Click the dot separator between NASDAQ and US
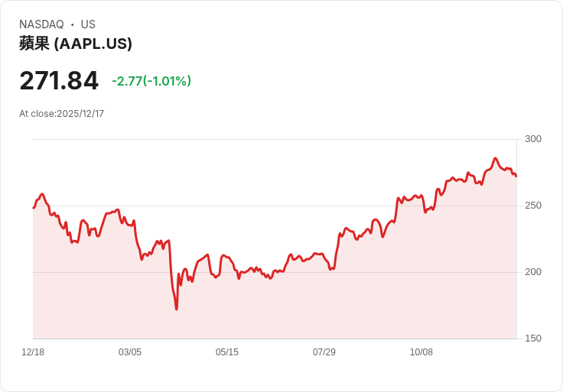Viewport: 563px width, 392px height. [72, 24]
